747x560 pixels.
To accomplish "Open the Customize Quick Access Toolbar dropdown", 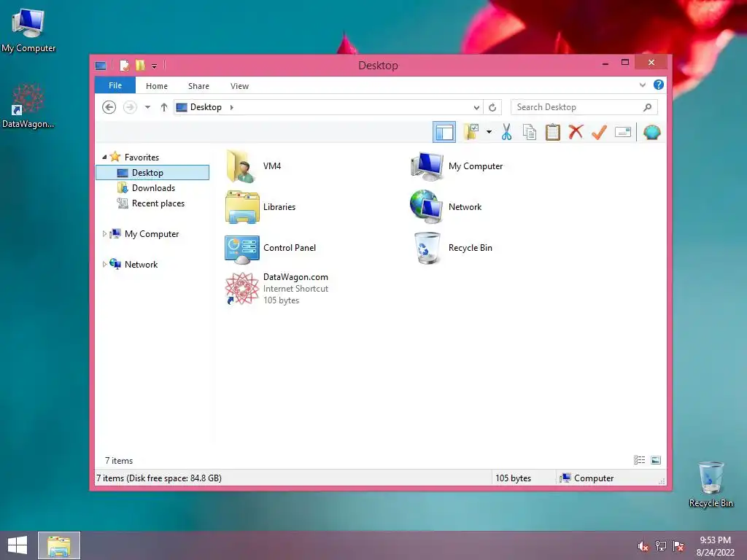I will [x=155, y=66].
